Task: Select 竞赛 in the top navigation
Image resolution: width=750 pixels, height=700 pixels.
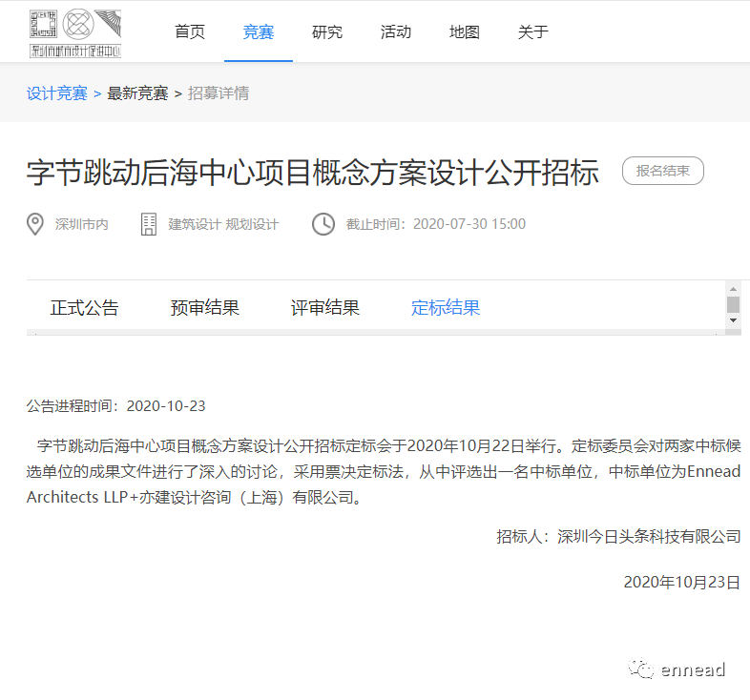Action: [x=259, y=31]
